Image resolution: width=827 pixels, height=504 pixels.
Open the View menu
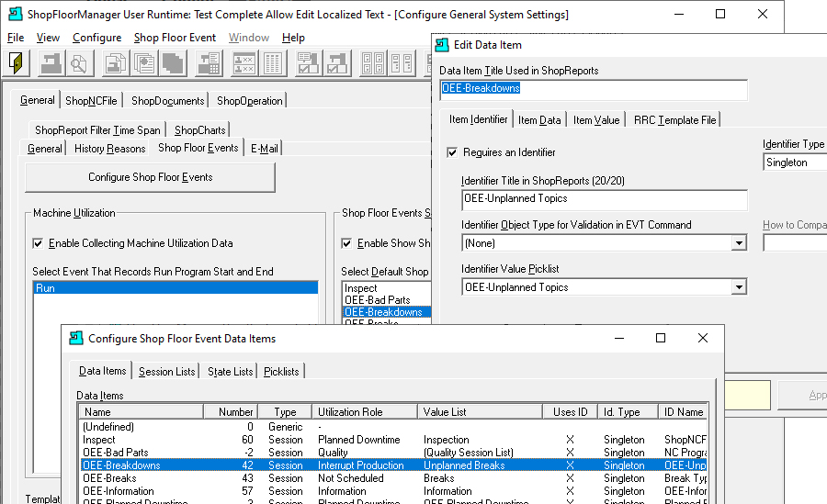tap(48, 38)
